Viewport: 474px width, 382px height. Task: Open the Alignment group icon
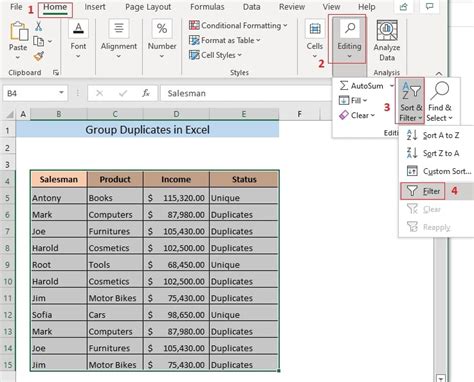pos(119,28)
